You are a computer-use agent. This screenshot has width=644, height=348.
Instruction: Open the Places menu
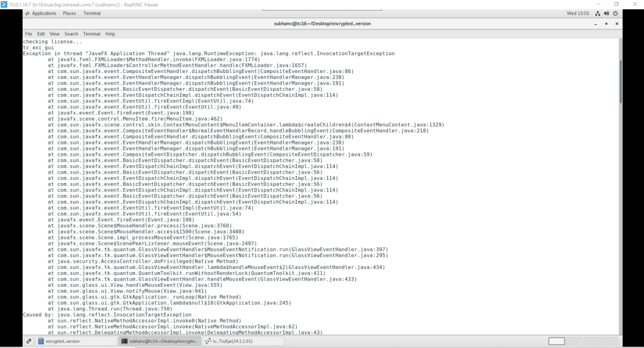tap(69, 13)
